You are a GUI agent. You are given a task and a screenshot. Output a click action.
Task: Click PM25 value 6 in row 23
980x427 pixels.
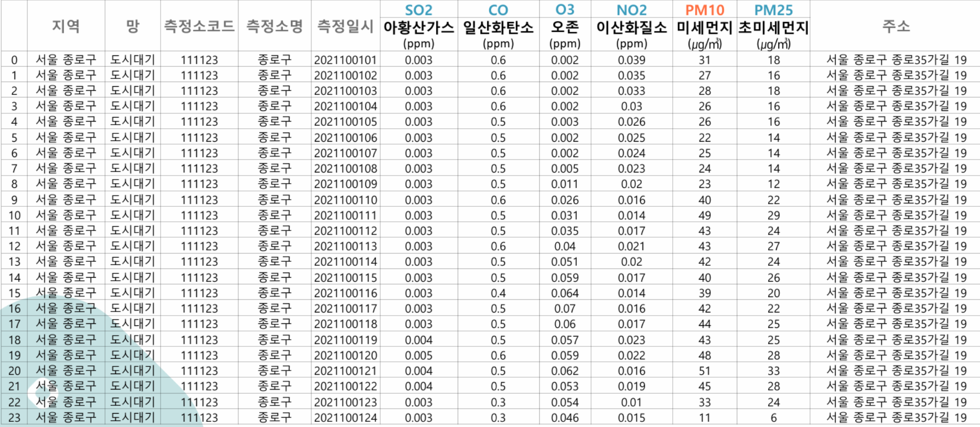pos(773,418)
